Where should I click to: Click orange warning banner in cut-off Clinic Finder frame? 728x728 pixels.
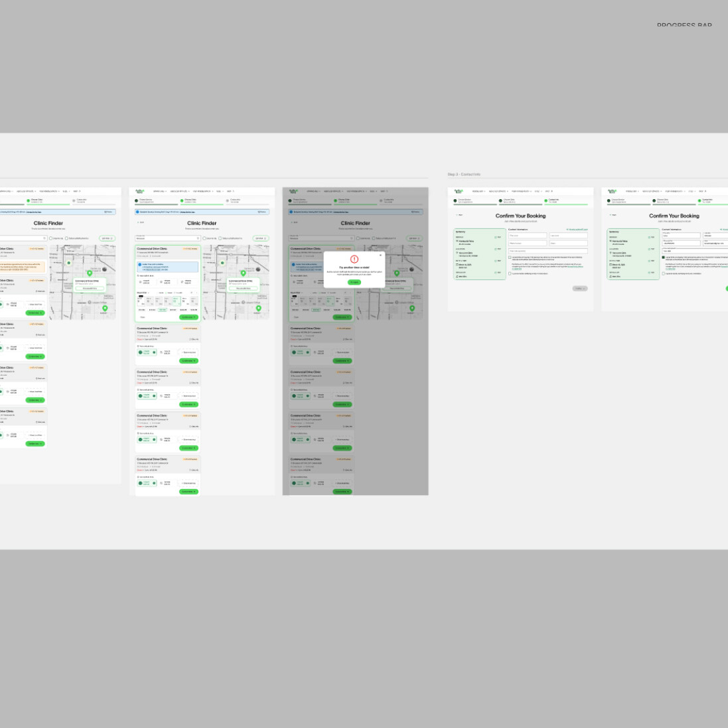coord(22,267)
